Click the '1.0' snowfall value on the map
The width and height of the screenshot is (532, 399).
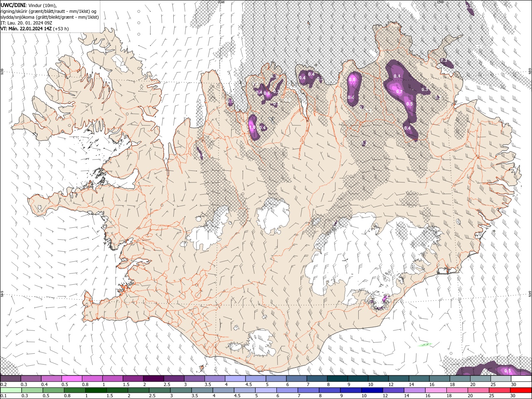click(252, 128)
